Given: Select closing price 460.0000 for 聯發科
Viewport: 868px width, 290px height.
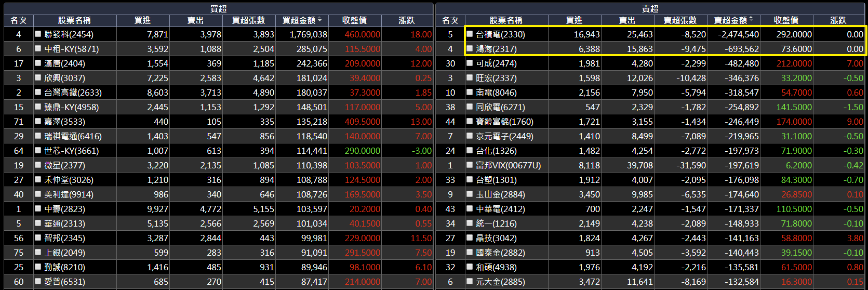Looking at the screenshot, I should tap(363, 34).
